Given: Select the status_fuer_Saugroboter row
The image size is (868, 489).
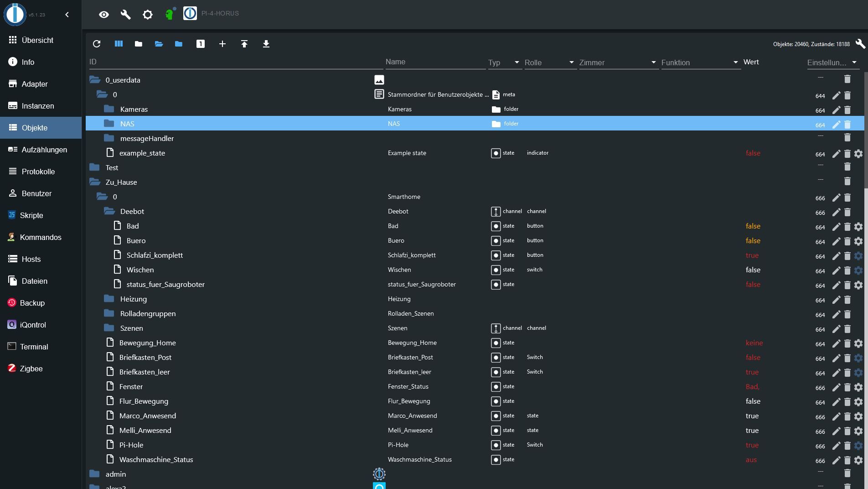Looking at the screenshot, I should pos(475,284).
